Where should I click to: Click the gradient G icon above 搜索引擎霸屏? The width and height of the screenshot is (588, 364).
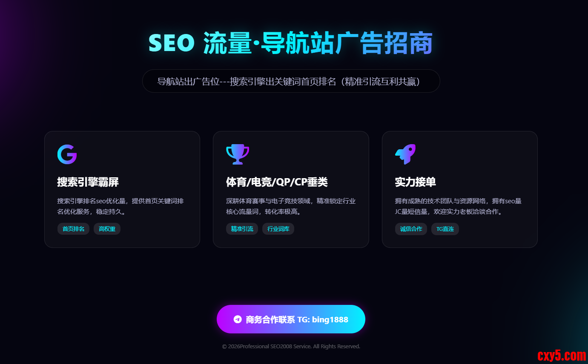click(66, 154)
